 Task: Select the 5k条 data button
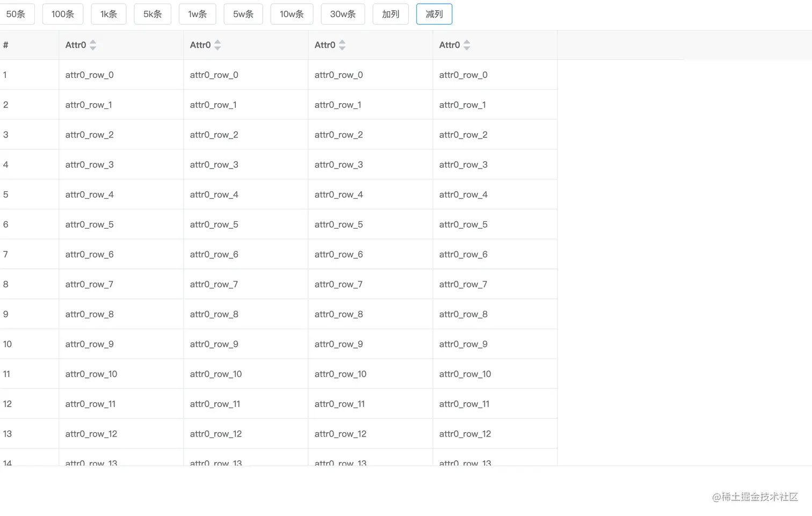153,14
